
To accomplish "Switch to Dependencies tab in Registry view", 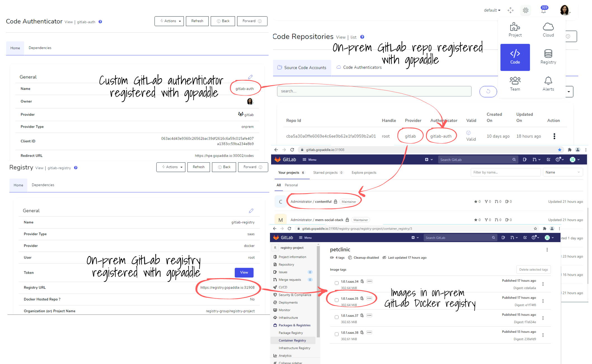I will pos(43,185).
